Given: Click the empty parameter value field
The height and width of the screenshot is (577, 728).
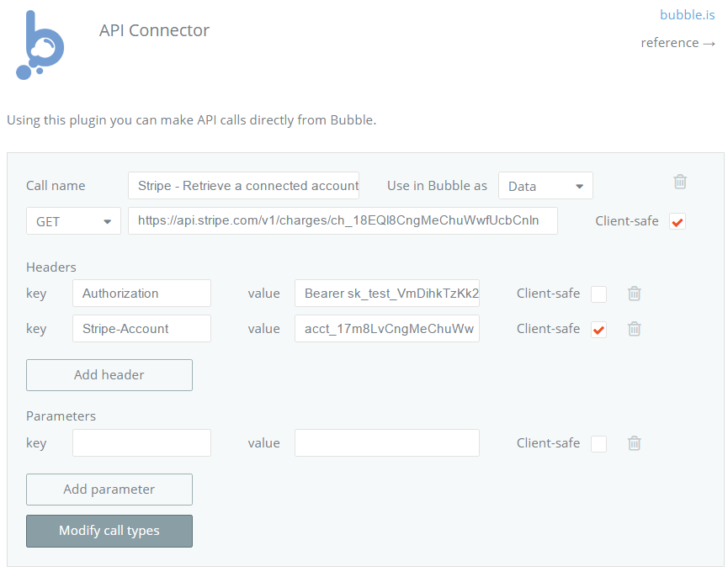Looking at the screenshot, I should click(387, 443).
